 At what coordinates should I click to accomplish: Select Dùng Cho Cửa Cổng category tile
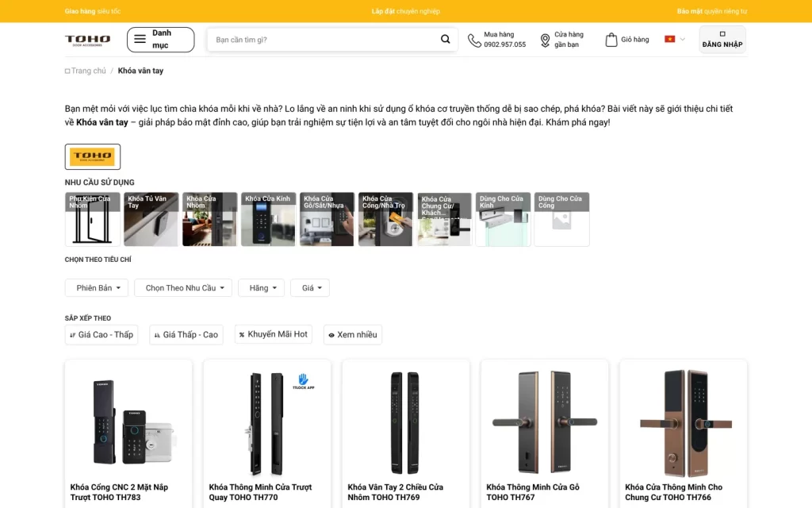562,219
